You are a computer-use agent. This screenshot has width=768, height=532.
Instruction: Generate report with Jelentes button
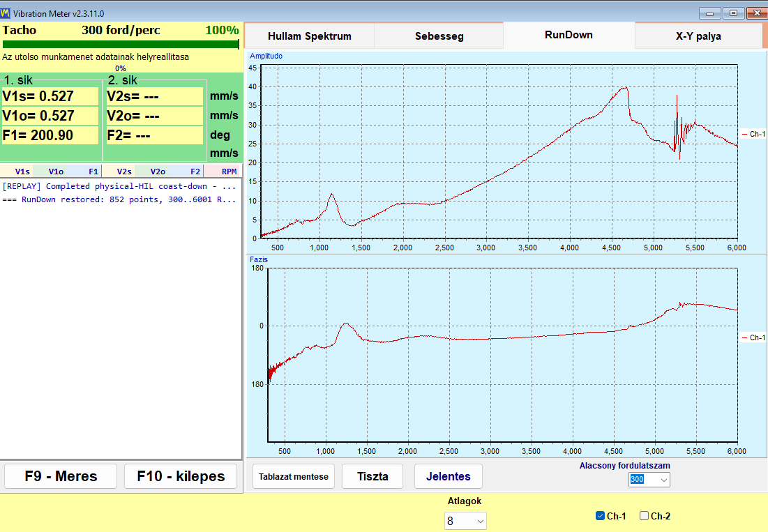(x=448, y=476)
